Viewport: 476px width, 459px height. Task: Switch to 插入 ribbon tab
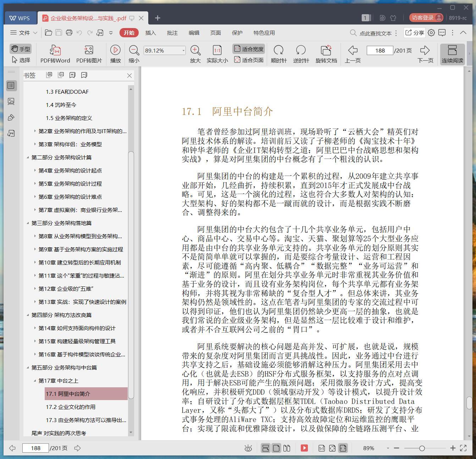click(150, 33)
